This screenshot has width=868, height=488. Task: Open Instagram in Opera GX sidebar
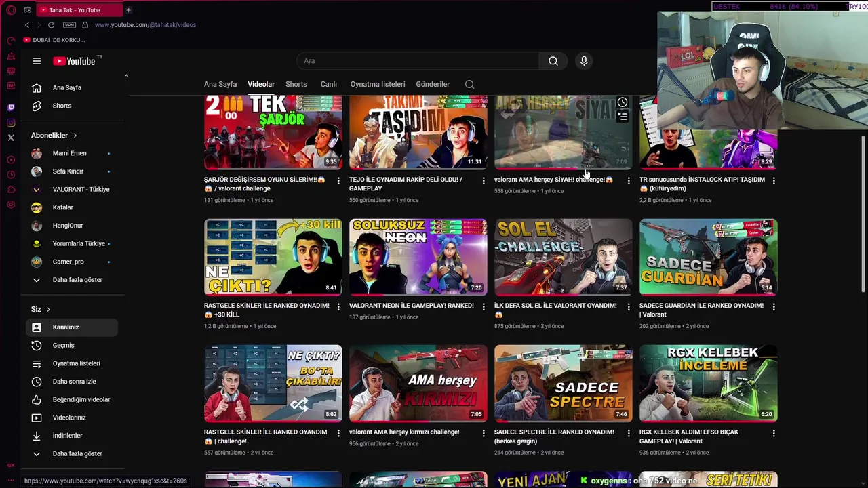11,123
